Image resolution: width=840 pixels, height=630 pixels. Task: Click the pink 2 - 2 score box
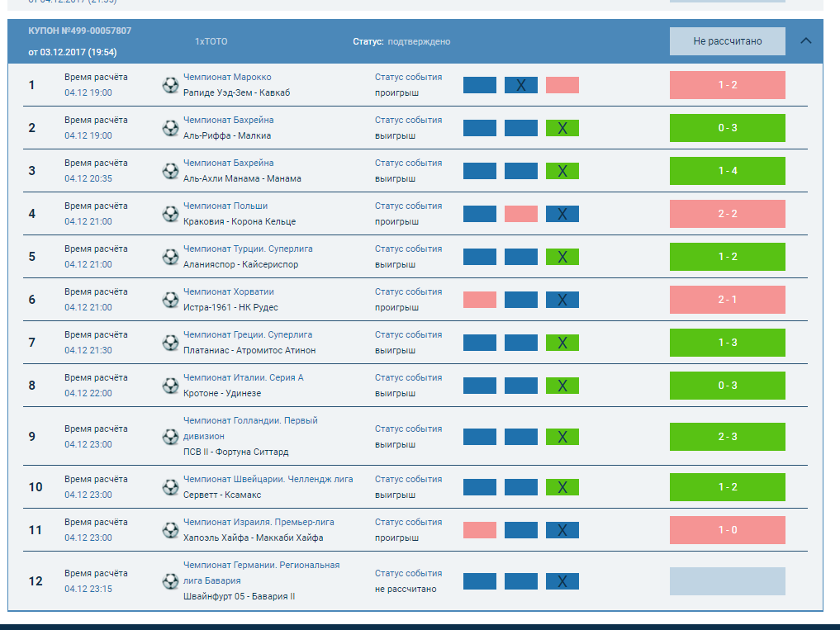click(727, 214)
